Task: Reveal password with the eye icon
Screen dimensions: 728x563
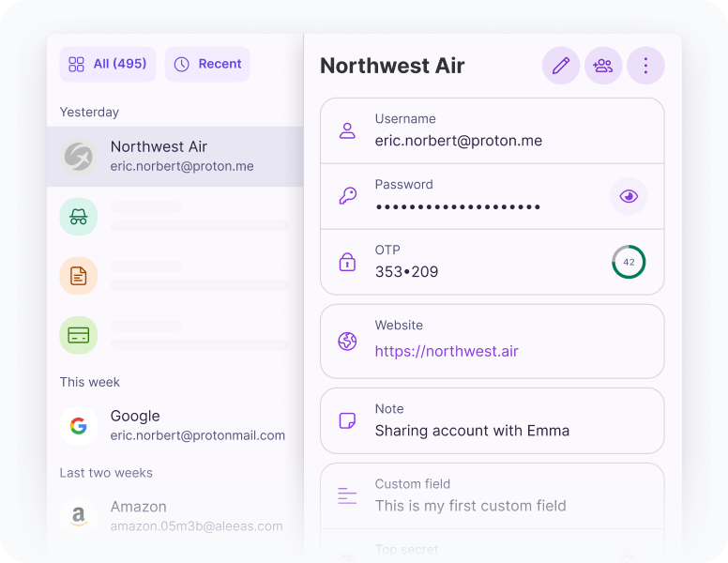Action: (x=629, y=196)
